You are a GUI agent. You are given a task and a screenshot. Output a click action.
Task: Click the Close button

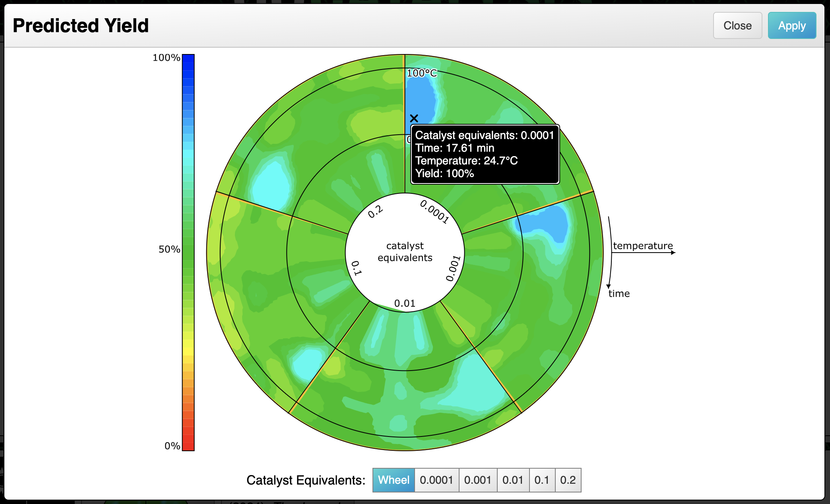point(737,25)
